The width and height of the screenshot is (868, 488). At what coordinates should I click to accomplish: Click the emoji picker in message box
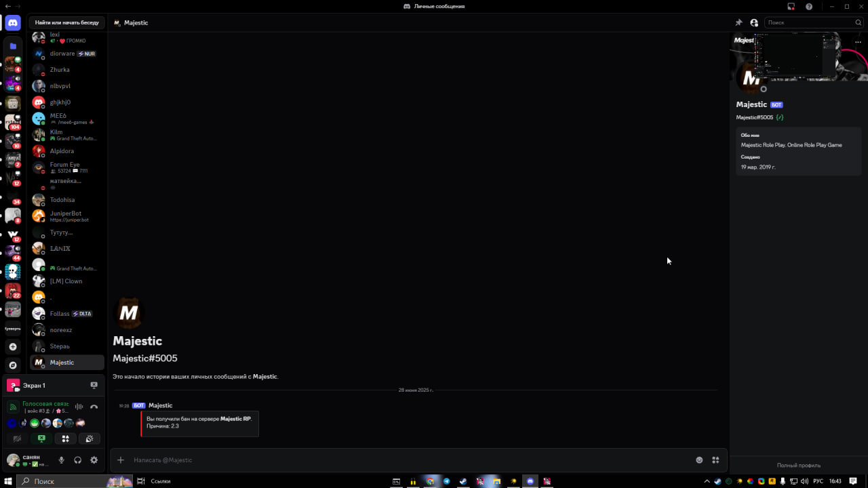699,460
